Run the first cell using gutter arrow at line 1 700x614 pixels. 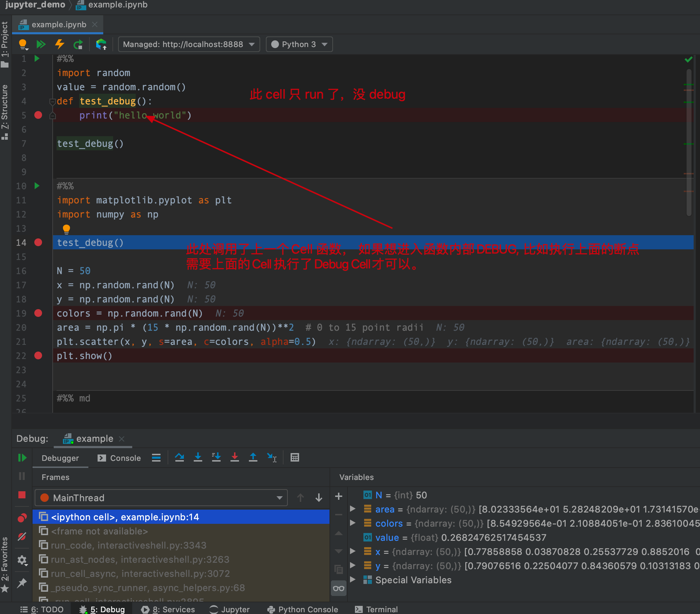[x=37, y=58]
